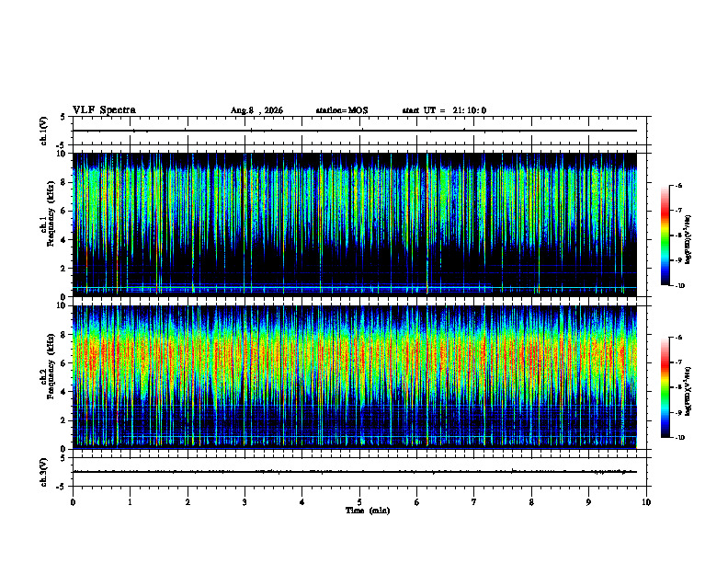728x563 pixels.
Task: Click the time axis tick label '5'
Action: [x=359, y=502]
